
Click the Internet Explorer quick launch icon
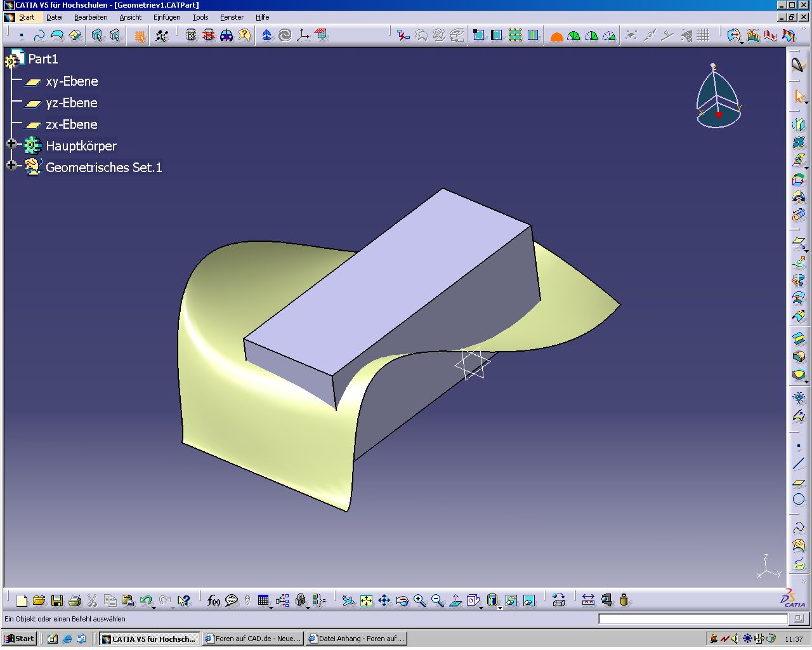pos(67,639)
